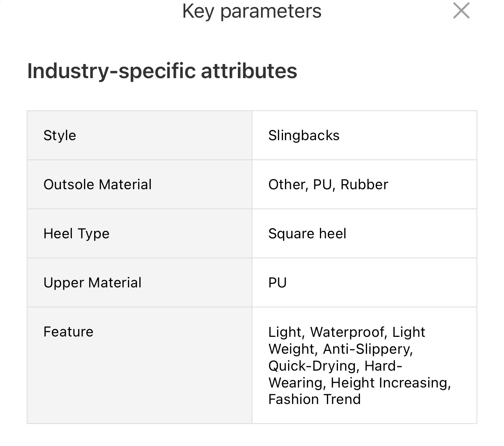Screen dimensions: 504x446
Task: Click the Slingbacks value
Action: 304,135
